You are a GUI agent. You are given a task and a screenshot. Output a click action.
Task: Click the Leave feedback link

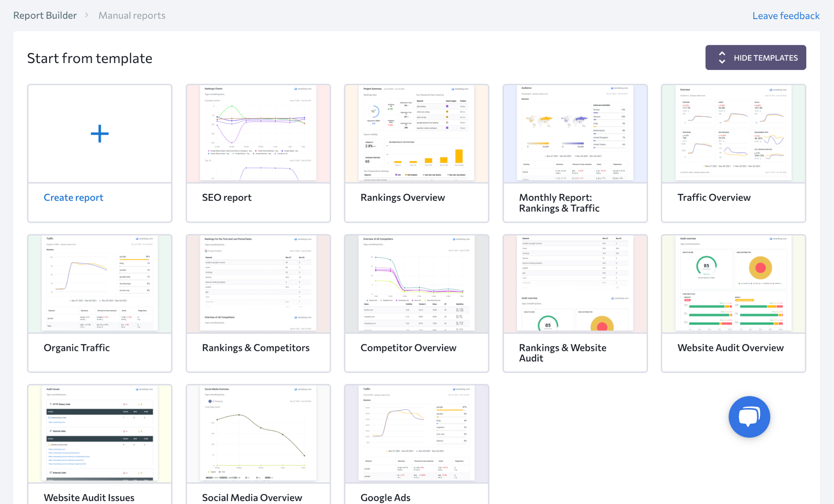(786, 15)
